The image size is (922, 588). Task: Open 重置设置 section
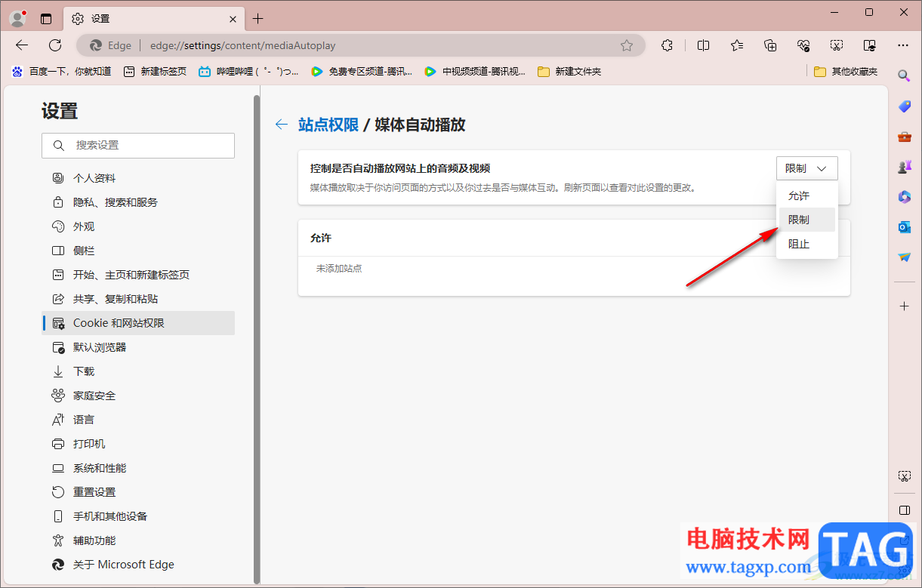point(138,492)
